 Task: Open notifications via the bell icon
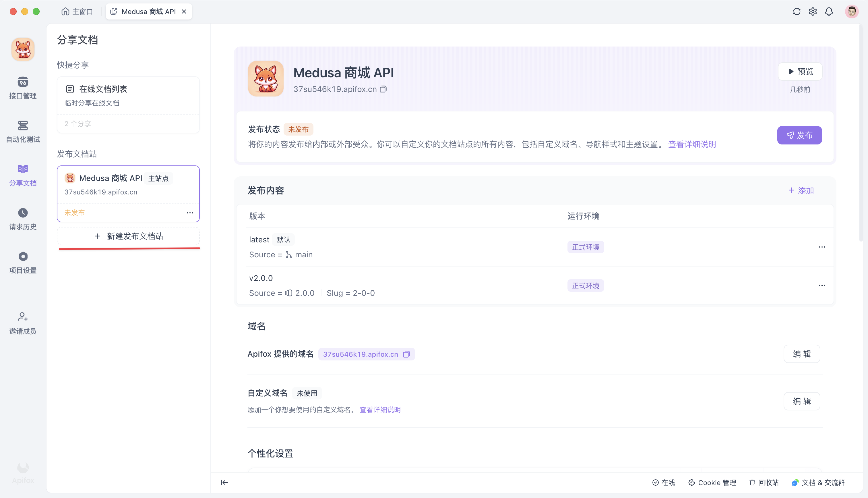point(829,11)
